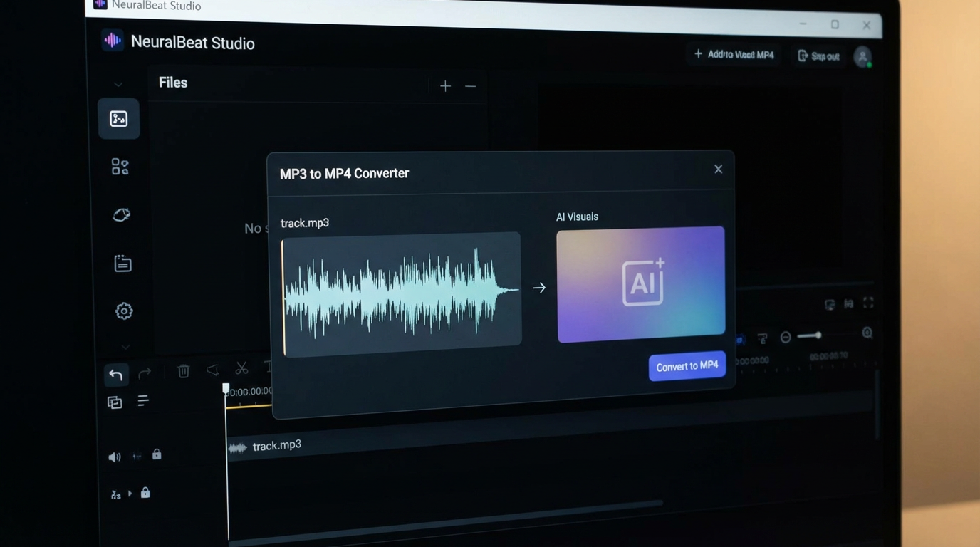Undo the last timeline action
Image resolution: width=980 pixels, height=547 pixels.
coord(115,374)
